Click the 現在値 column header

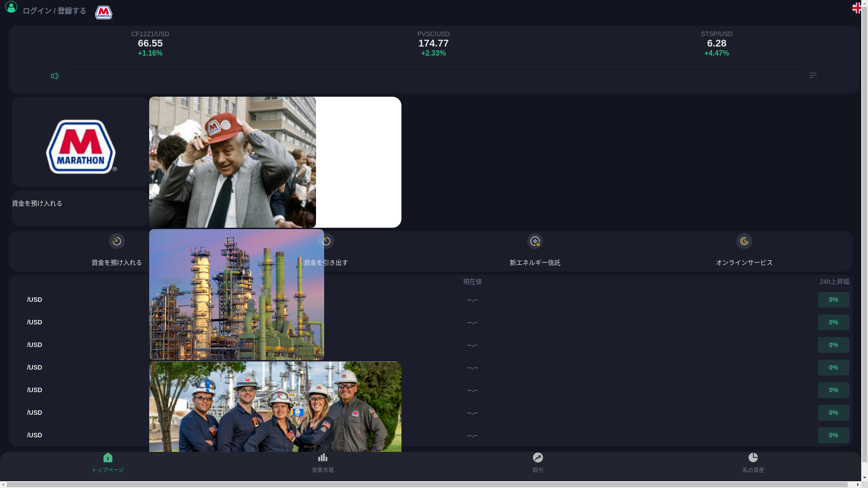point(472,282)
